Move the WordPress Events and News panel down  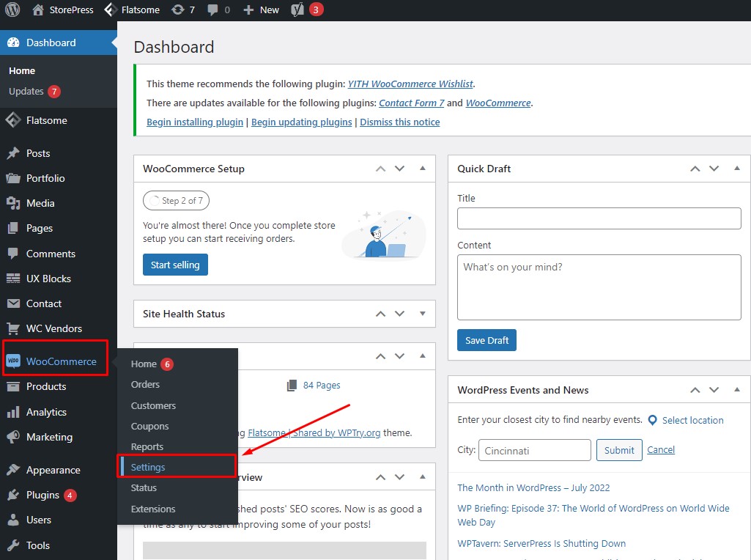pos(714,390)
